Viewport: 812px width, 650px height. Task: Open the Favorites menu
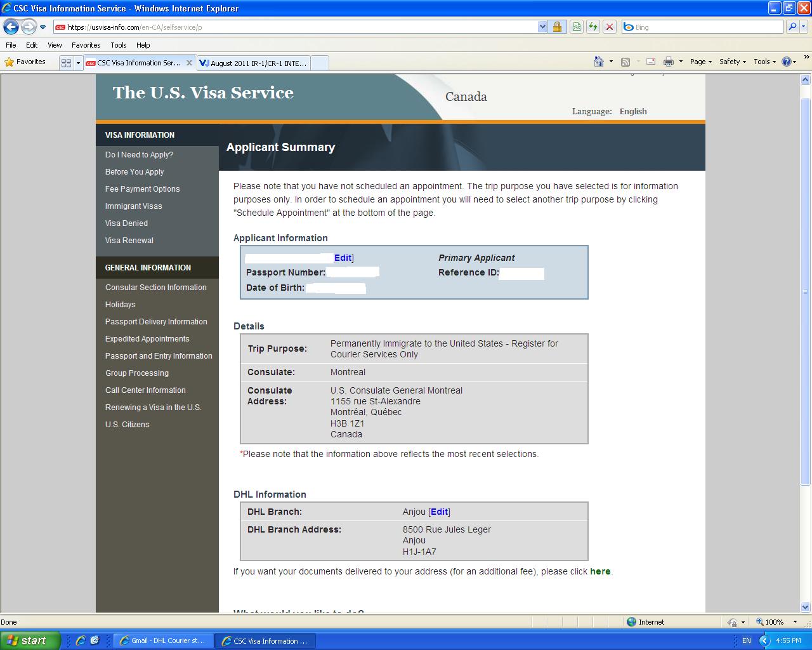click(x=86, y=45)
